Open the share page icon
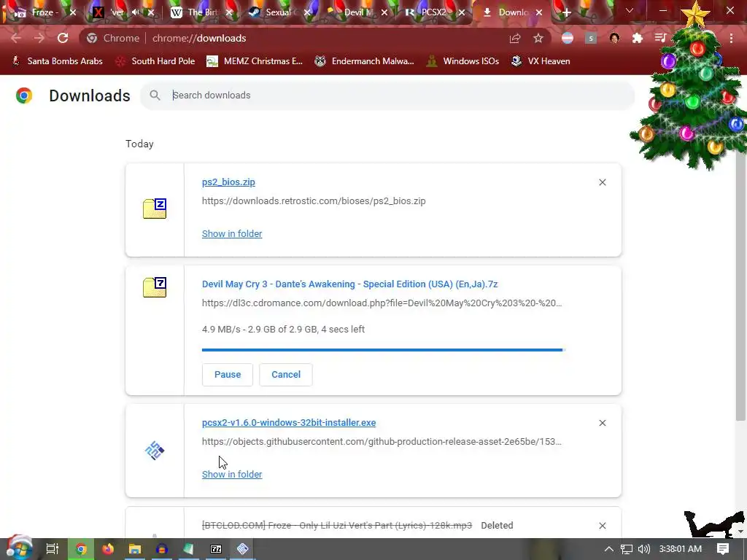This screenshot has height=560, width=747. pos(515,38)
